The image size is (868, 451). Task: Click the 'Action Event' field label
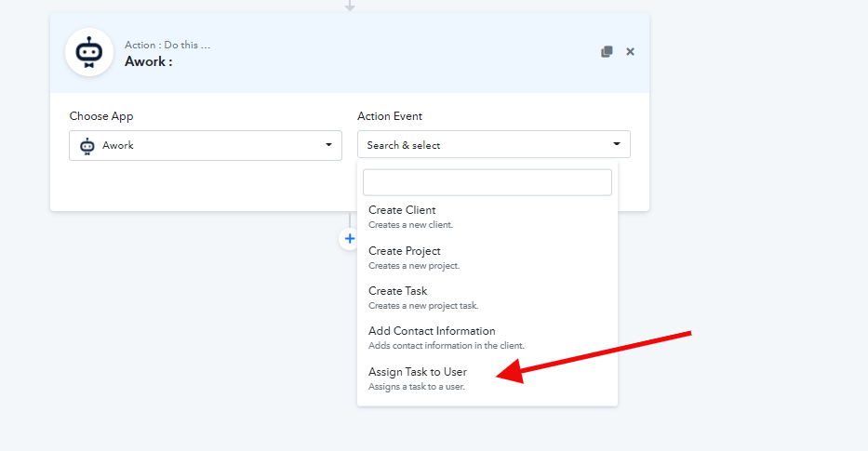pos(390,116)
